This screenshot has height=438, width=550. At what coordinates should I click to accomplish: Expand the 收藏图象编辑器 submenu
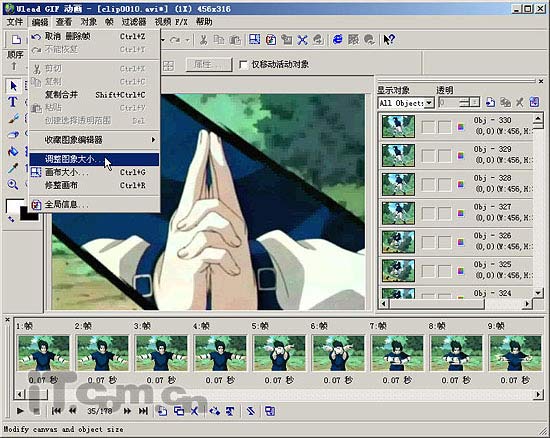click(94, 140)
